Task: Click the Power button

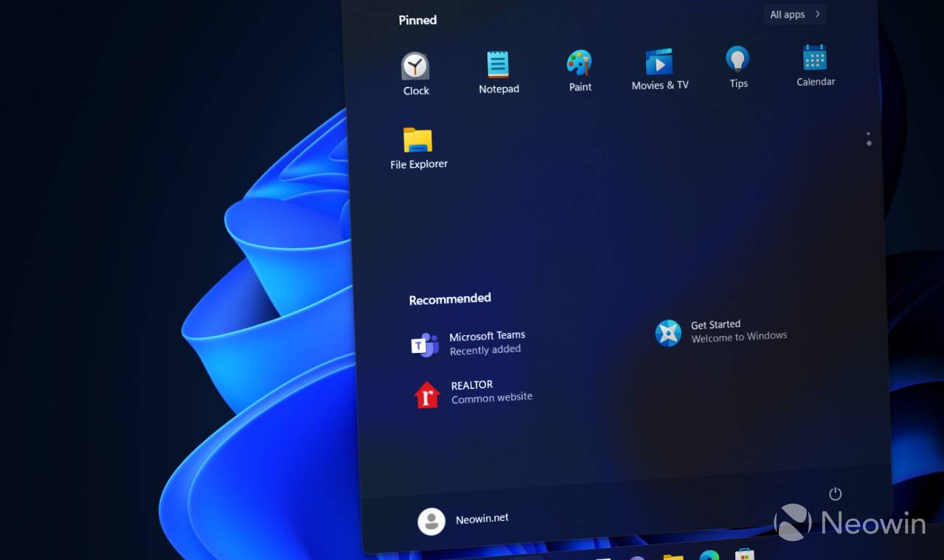Action: click(835, 494)
